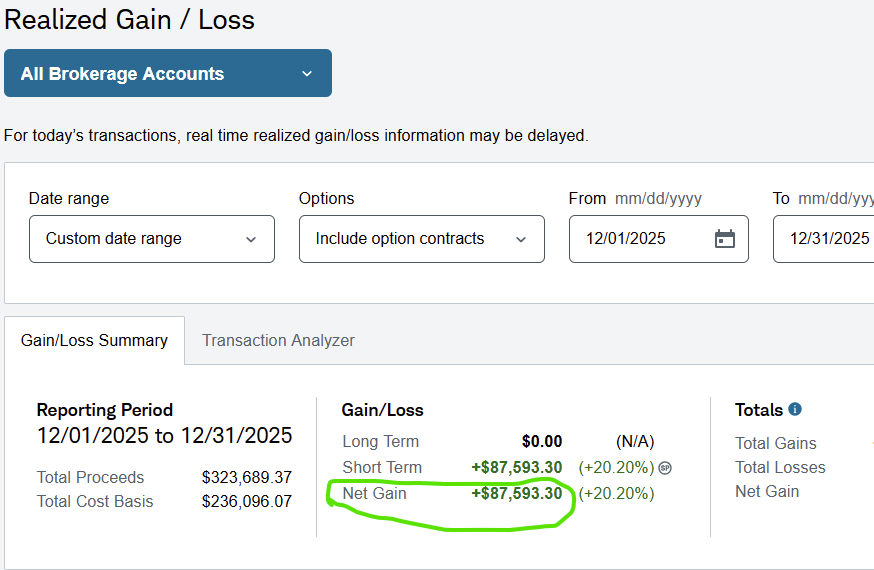Click the Total Losses label under Totals
Image resolution: width=874 pixels, height=570 pixels.
(780, 467)
